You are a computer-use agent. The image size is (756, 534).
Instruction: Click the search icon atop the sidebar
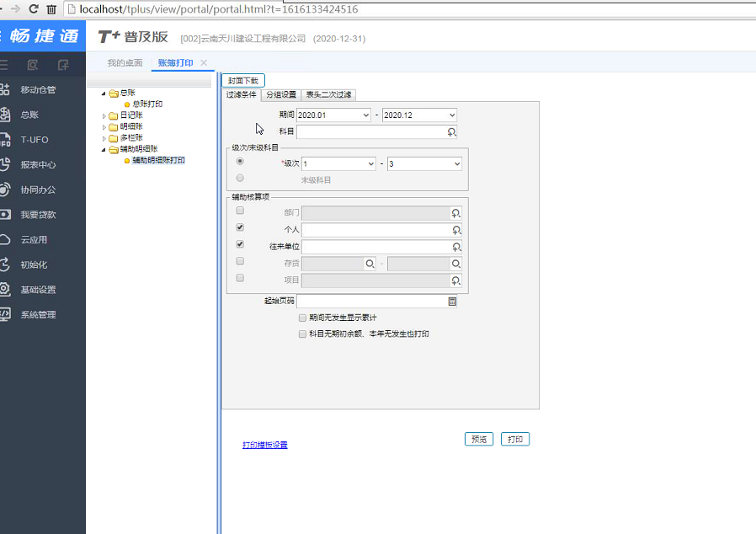[x=32, y=65]
